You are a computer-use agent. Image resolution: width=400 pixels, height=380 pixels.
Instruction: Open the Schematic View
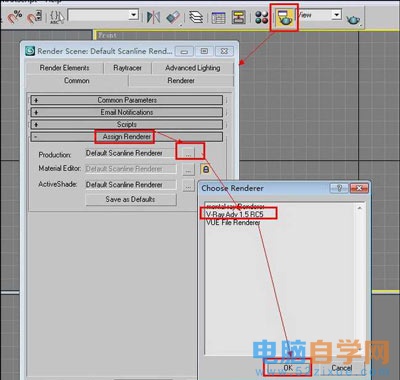click(239, 17)
